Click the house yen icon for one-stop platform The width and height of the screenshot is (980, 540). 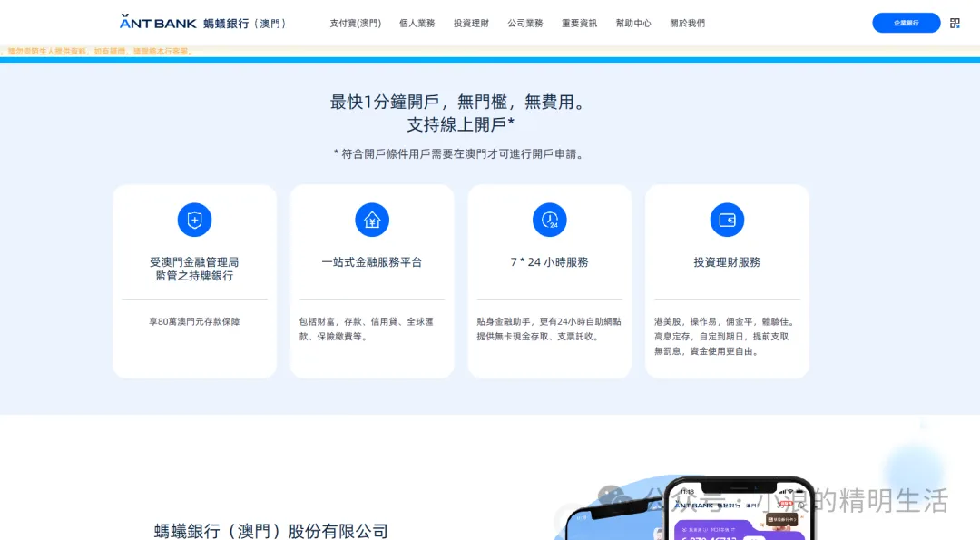pyautogui.click(x=372, y=220)
